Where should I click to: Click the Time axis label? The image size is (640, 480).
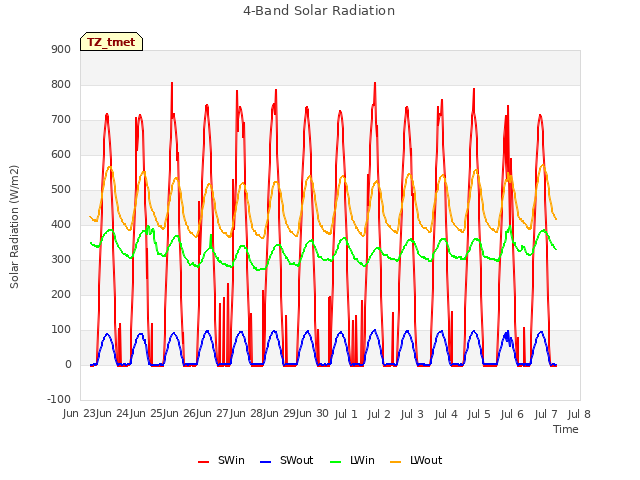point(566,429)
